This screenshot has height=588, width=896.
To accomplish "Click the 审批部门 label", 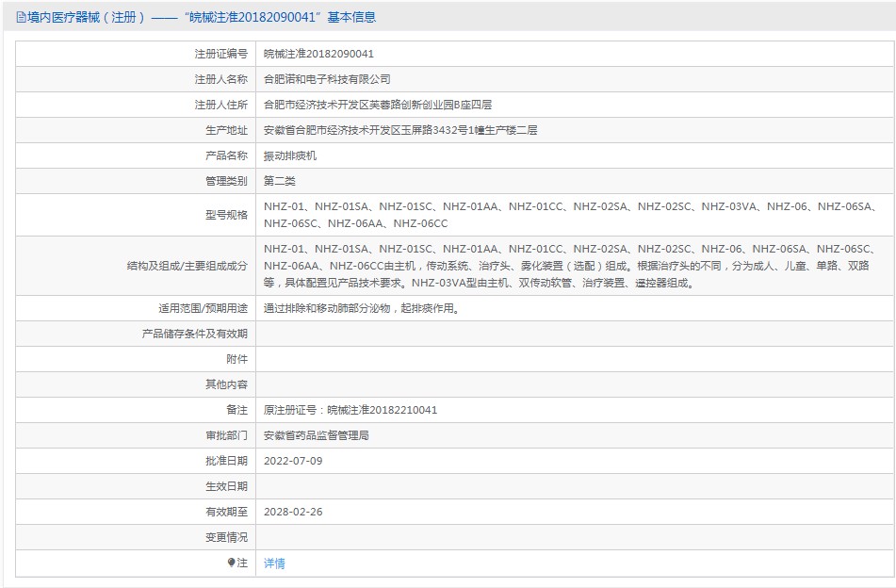I will coord(227,435).
